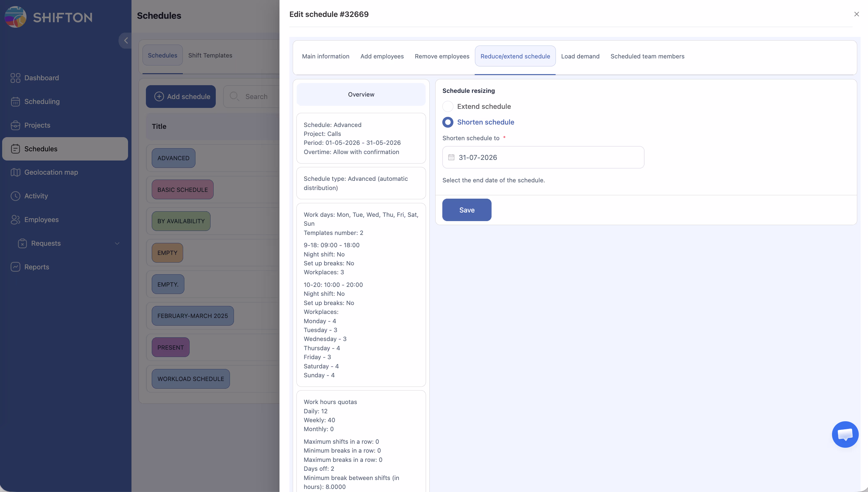Select the Shorten schedule radio option

click(448, 122)
